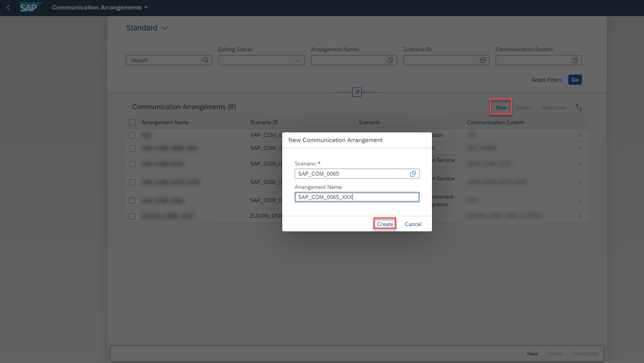Click the Scenario ID column header
This screenshot has width=644, height=363.
tap(264, 122)
